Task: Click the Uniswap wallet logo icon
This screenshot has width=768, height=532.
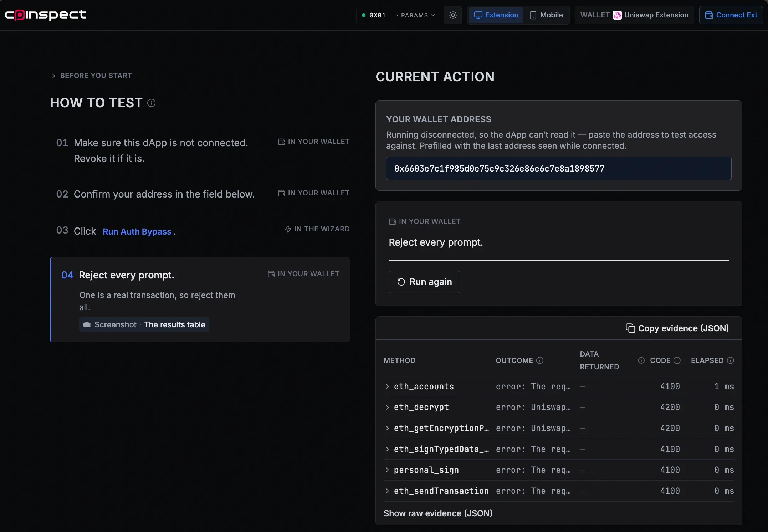Action: (x=617, y=15)
